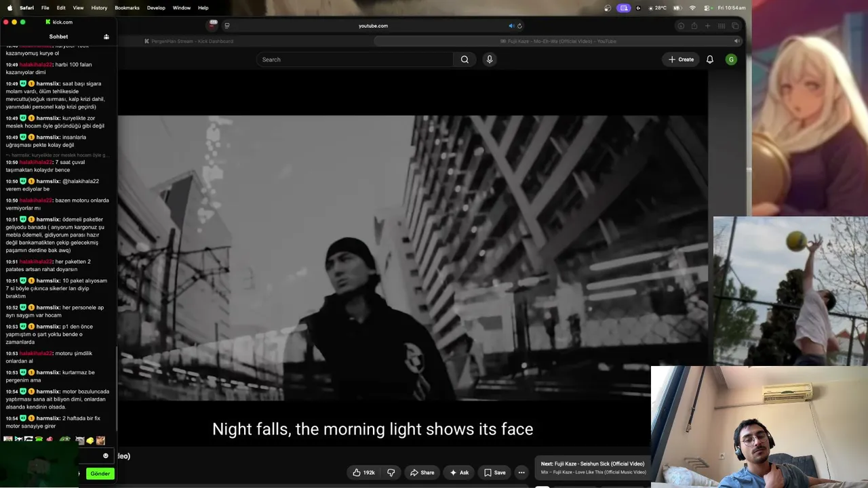Screen dimensions: 868x488
Task: Open the Bookmarks menu
Action: pos(127,7)
